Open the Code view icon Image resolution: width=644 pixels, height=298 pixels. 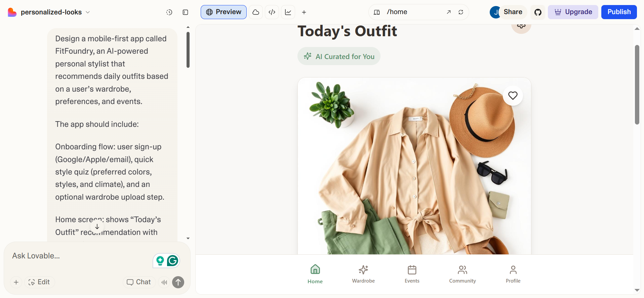point(272,12)
